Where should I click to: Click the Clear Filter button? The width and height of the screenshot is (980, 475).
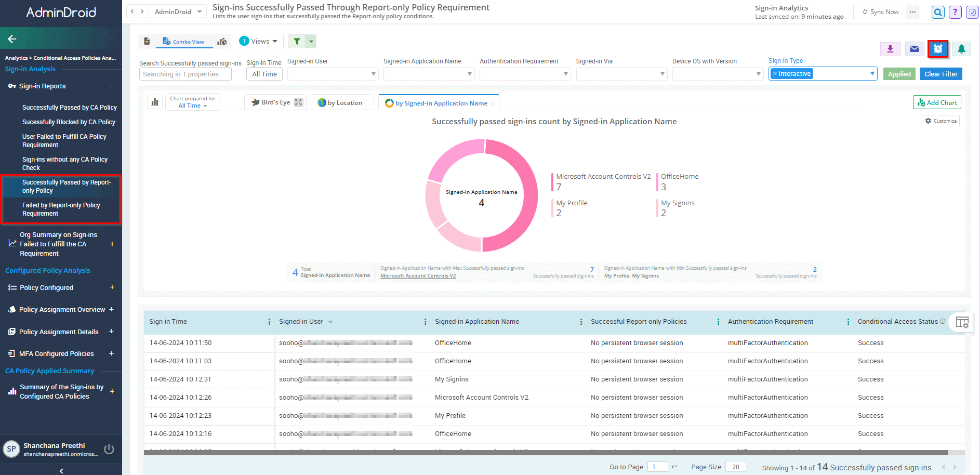[941, 74]
